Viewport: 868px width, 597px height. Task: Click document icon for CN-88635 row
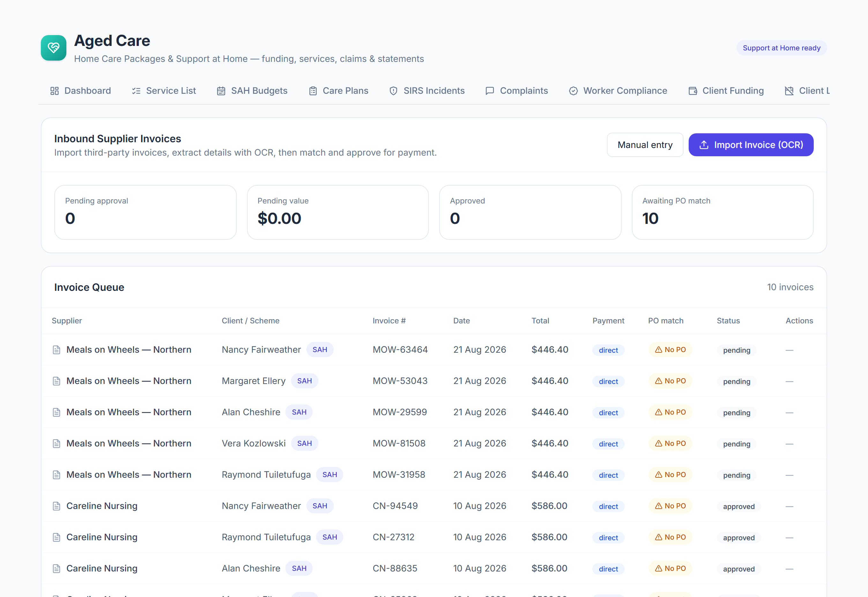coord(56,569)
